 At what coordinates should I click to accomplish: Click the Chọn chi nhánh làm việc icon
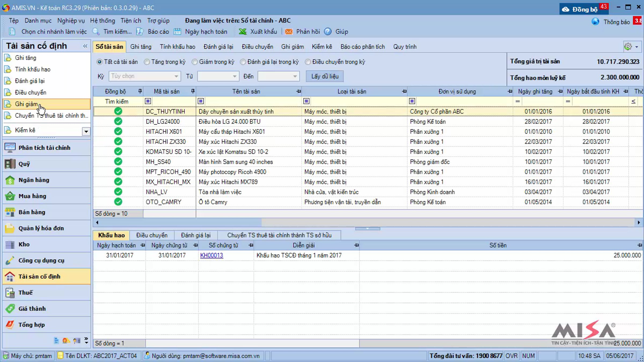(x=12, y=32)
